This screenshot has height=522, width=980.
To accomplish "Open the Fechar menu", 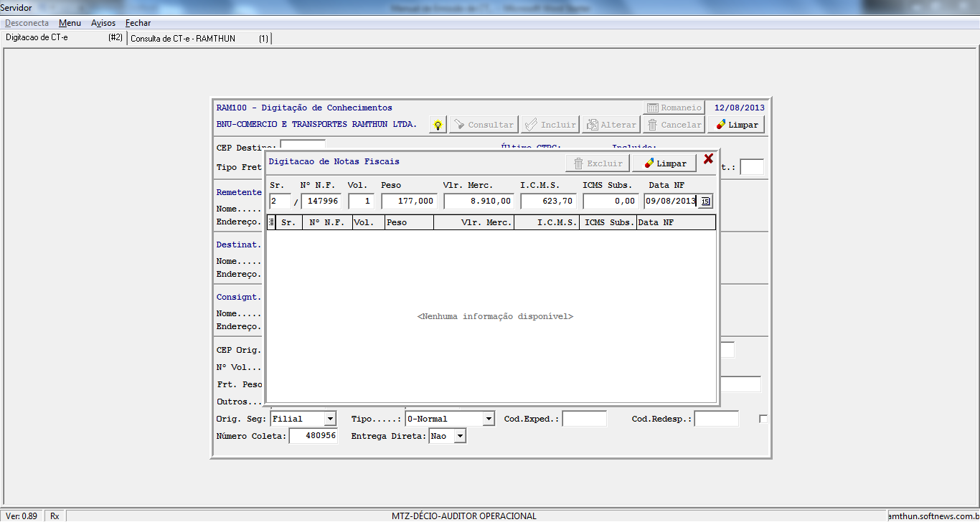I will point(138,23).
